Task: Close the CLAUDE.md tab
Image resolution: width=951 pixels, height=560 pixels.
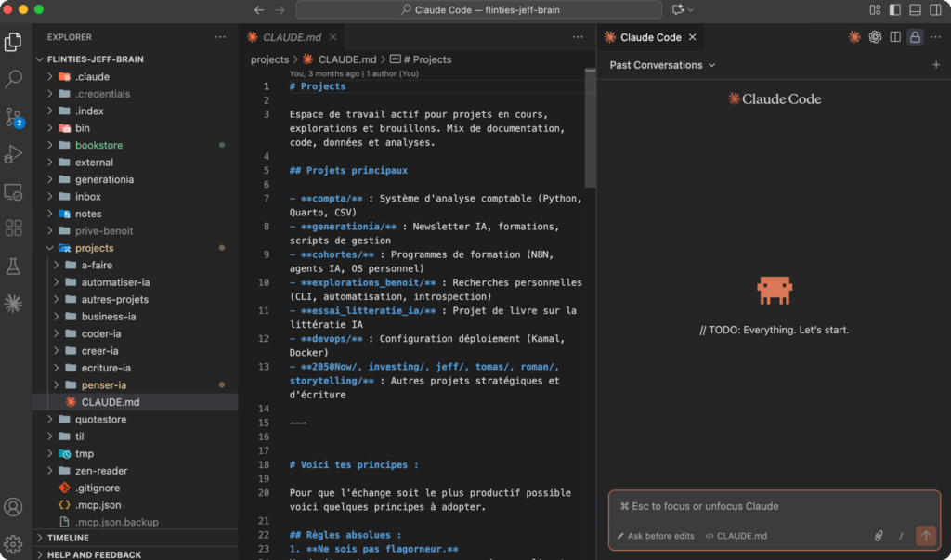Action: [333, 37]
